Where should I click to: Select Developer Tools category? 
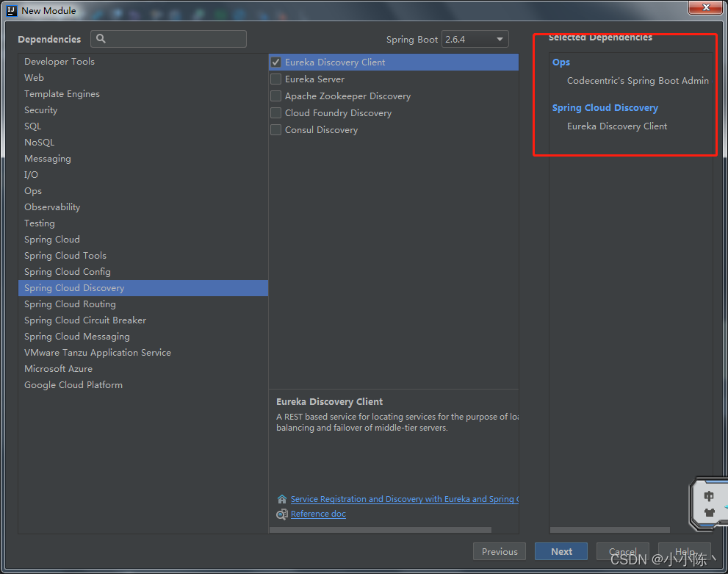143,61
